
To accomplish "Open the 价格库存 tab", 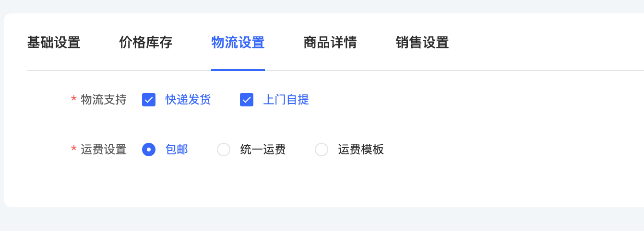I will point(146,43).
